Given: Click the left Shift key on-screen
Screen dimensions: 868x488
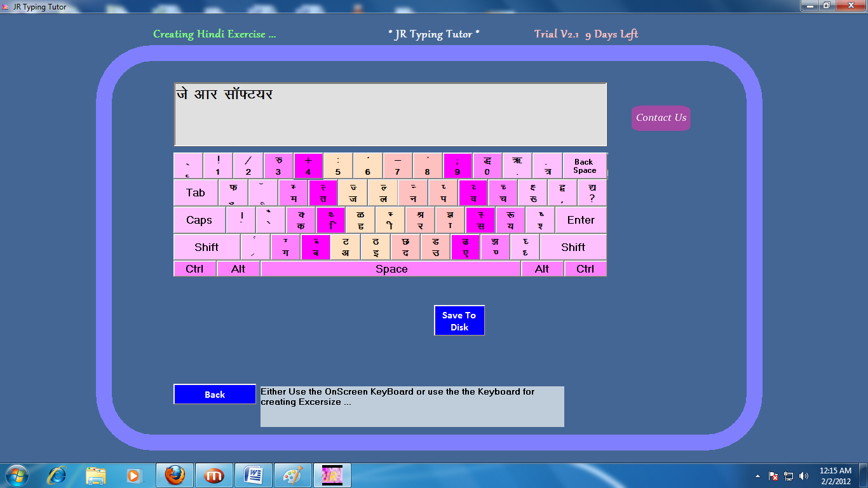Looking at the screenshot, I should (x=207, y=247).
